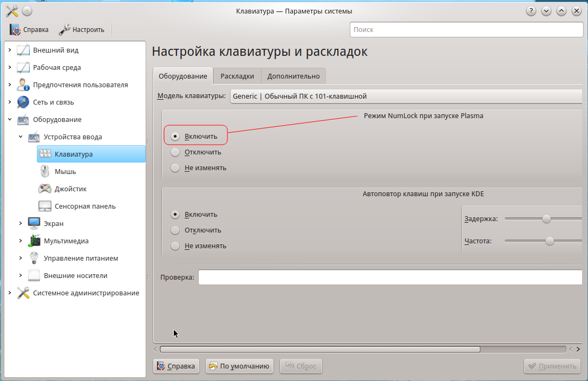Click the Частота slider handle
This screenshot has height=381, width=588.
(x=550, y=241)
